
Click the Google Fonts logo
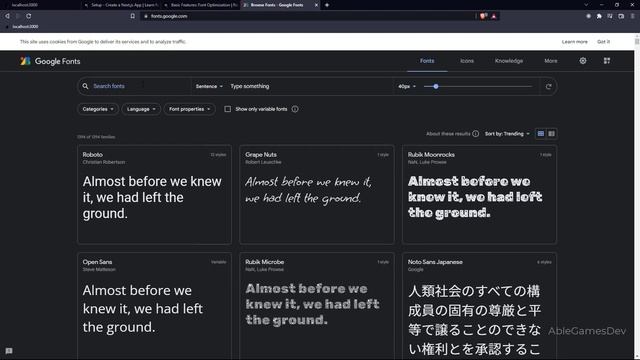pos(50,61)
